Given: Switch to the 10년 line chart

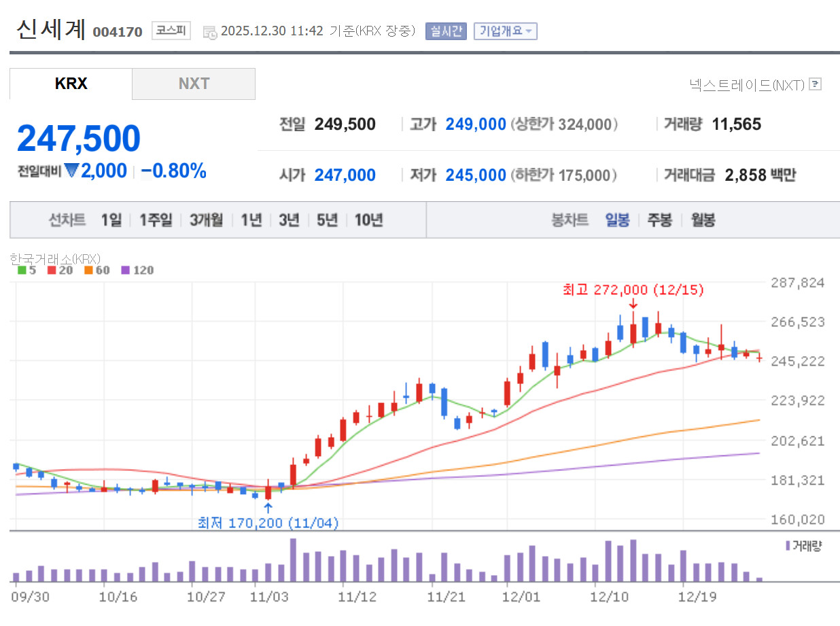Looking at the screenshot, I should pyautogui.click(x=368, y=220).
